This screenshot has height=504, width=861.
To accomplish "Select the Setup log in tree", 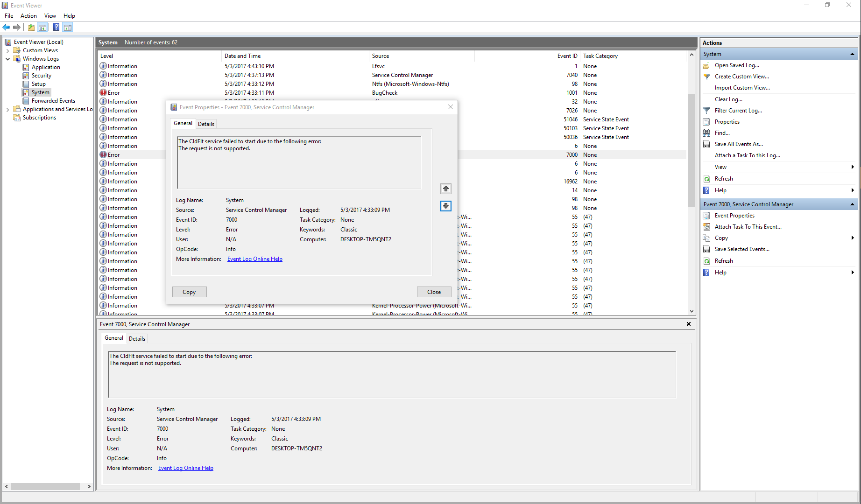I will 39,84.
